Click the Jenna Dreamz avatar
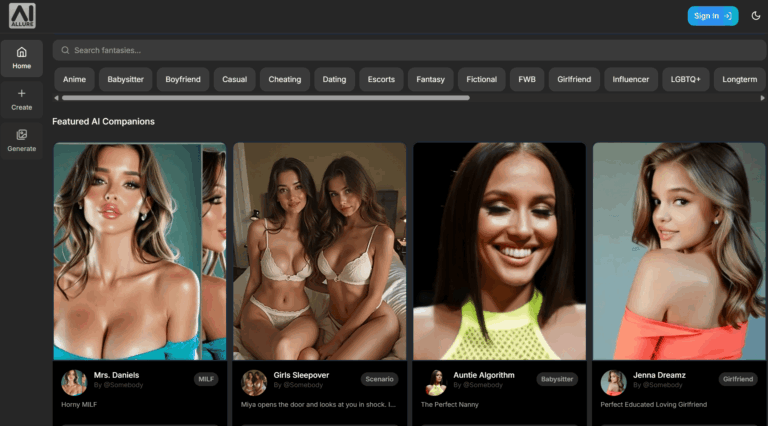This screenshot has height=426, width=768. click(x=613, y=382)
